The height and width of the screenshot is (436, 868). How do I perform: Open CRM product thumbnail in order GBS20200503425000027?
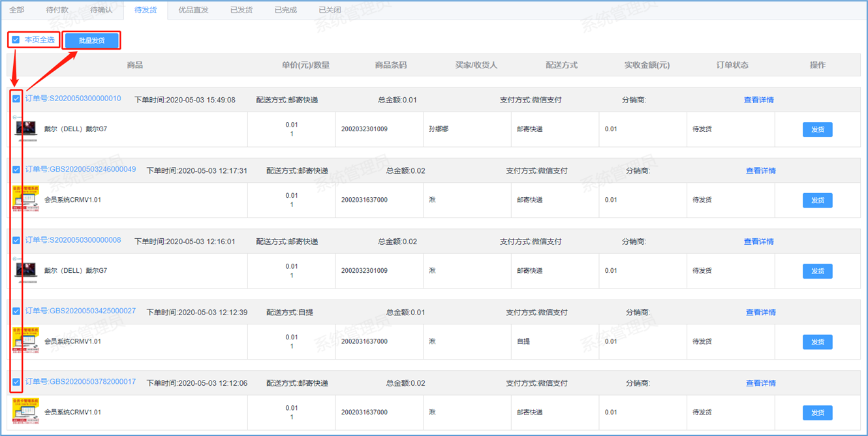[x=25, y=341]
